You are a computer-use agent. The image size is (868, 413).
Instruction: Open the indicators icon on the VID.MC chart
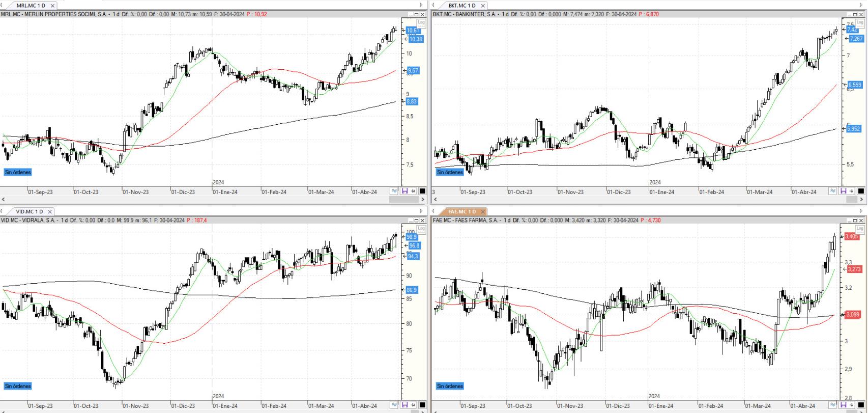(394, 405)
